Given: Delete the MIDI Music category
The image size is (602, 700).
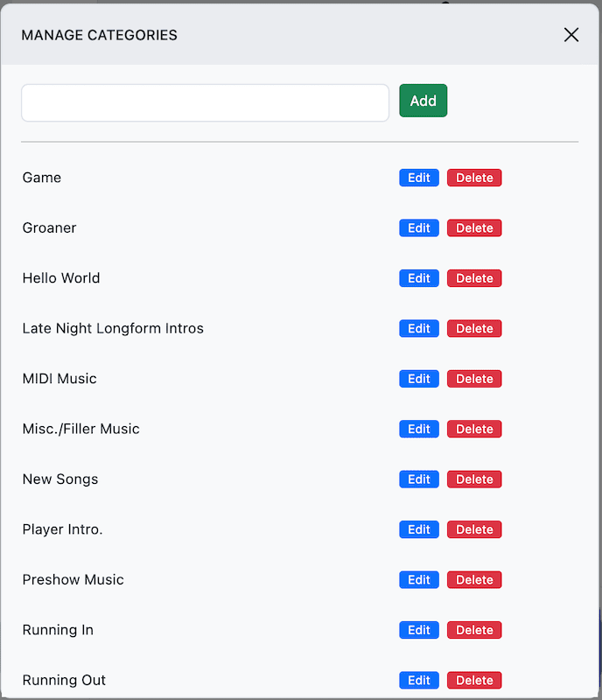Looking at the screenshot, I should click(x=474, y=379).
